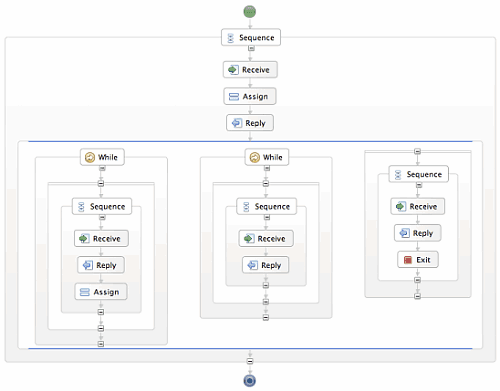This screenshot has height=391, width=500.
Task: Select the top-level Sequence activity
Action: click(x=251, y=37)
